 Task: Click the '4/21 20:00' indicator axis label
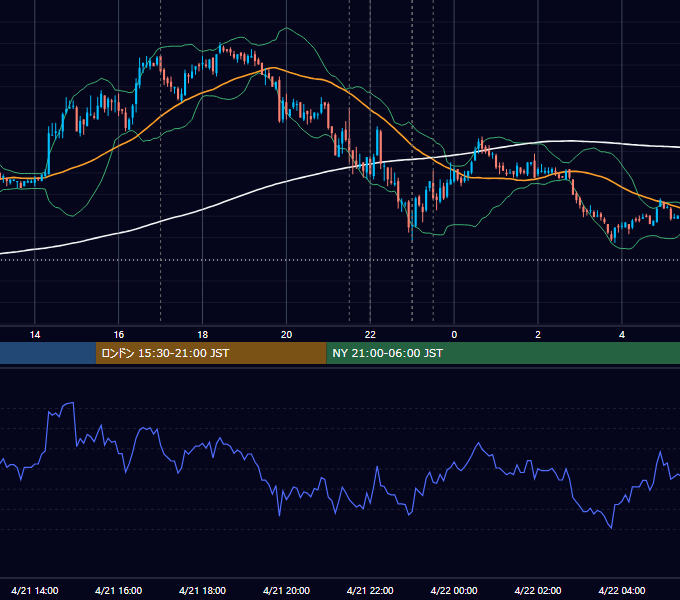tap(286, 590)
